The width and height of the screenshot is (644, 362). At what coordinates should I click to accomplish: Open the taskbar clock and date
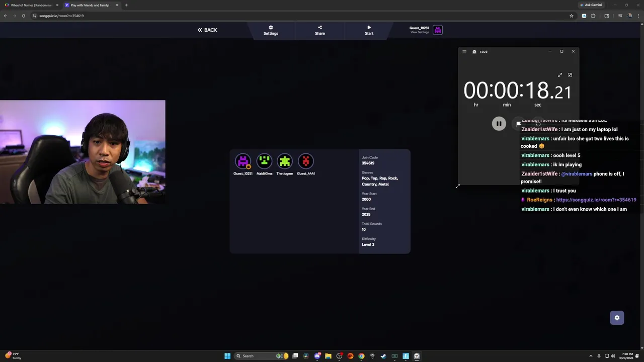[626, 356]
